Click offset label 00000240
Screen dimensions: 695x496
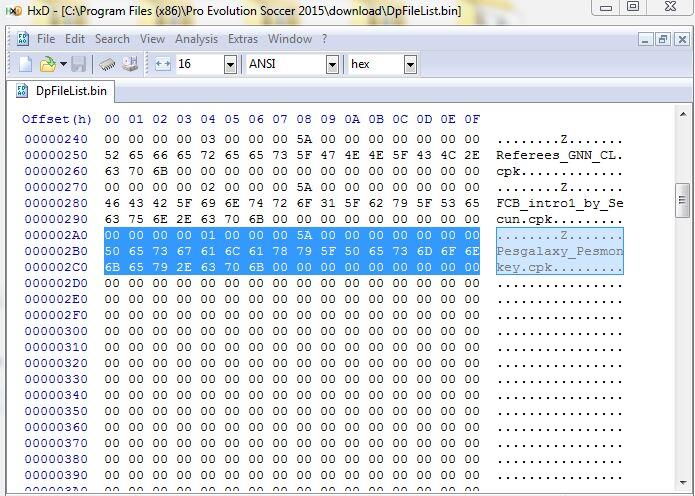point(56,139)
